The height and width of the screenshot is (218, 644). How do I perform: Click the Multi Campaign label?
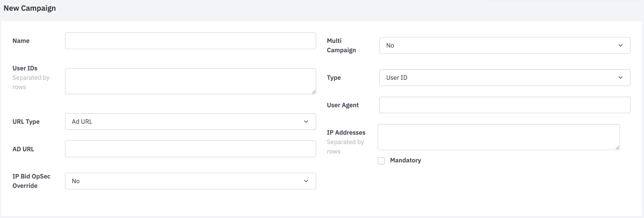(x=341, y=45)
